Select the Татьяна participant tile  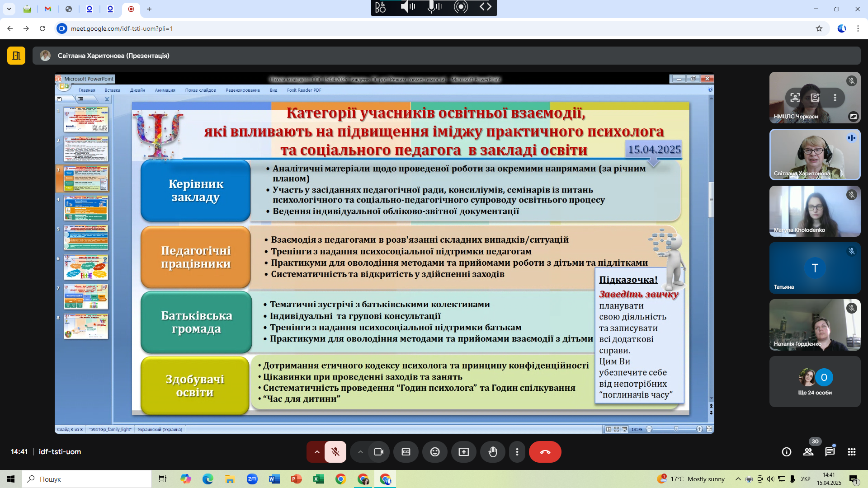(815, 268)
